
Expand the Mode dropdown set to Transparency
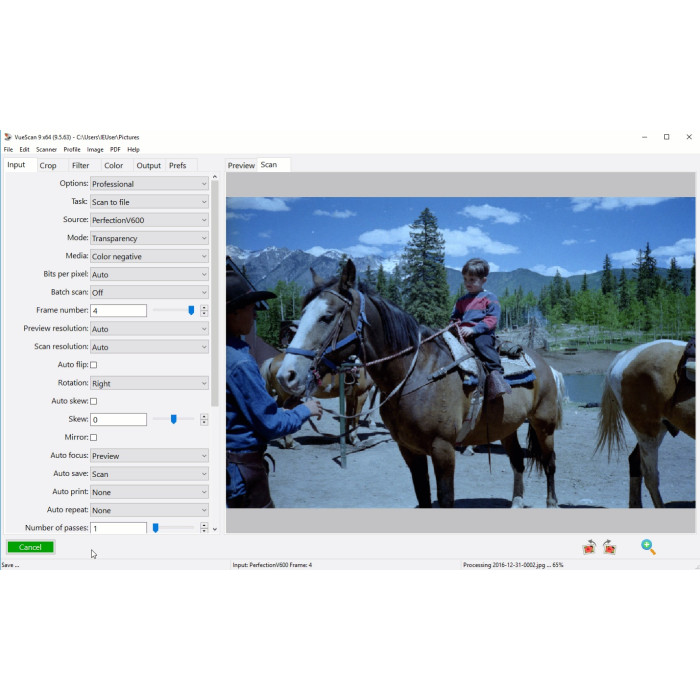pyautogui.click(x=149, y=238)
